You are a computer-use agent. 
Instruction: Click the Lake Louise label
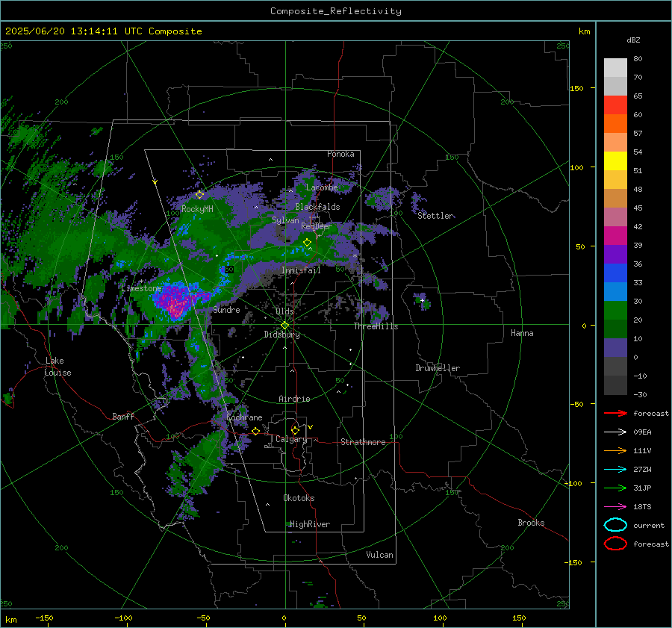[x=57, y=367]
